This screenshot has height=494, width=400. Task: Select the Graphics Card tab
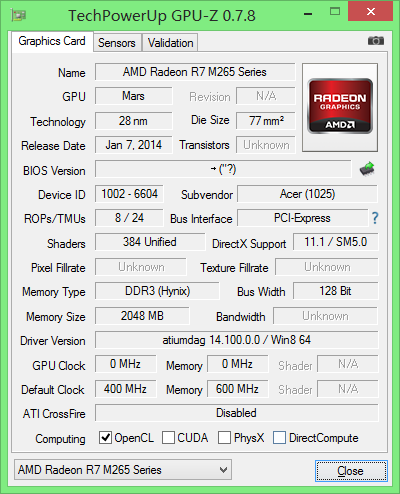[52, 41]
